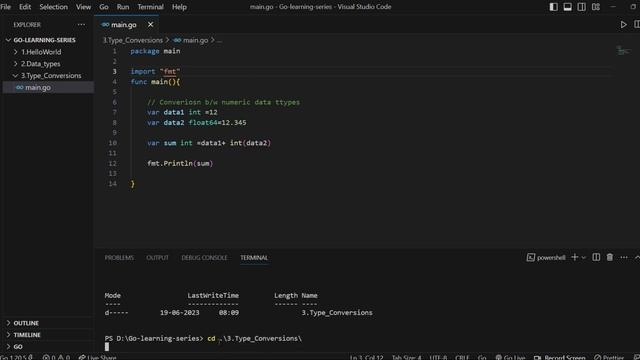640x360 pixels.
Task: Click 3.Type_Conversions name in terminal listing
Action: (x=337, y=312)
